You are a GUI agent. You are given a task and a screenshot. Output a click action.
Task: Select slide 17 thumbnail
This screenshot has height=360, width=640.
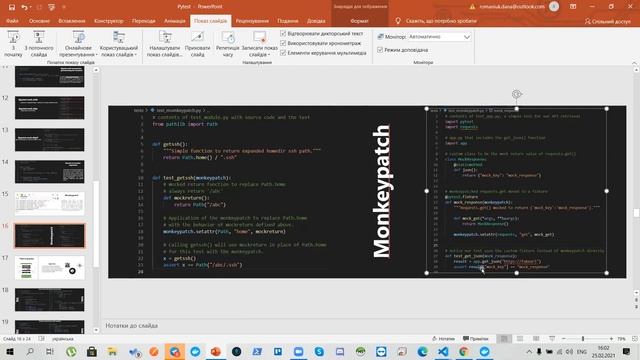(x=50, y=268)
